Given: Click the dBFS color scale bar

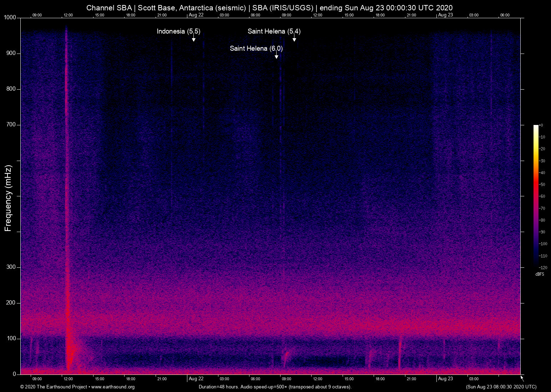Looking at the screenshot, I should pos(536,196).
